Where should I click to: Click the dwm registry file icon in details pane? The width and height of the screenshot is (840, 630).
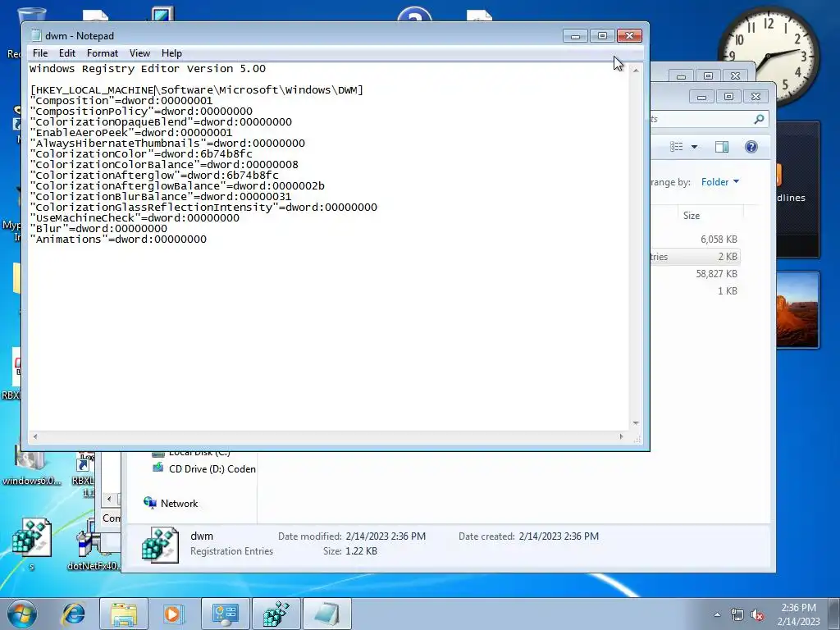click(160, 545)
